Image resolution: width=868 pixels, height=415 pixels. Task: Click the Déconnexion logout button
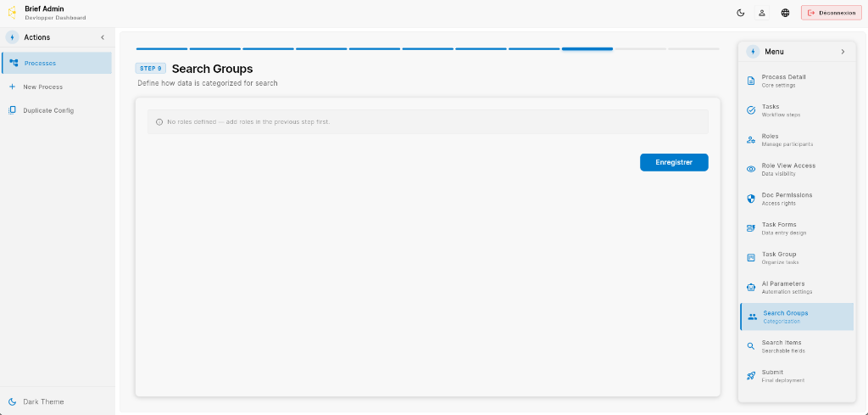[832, 13]
